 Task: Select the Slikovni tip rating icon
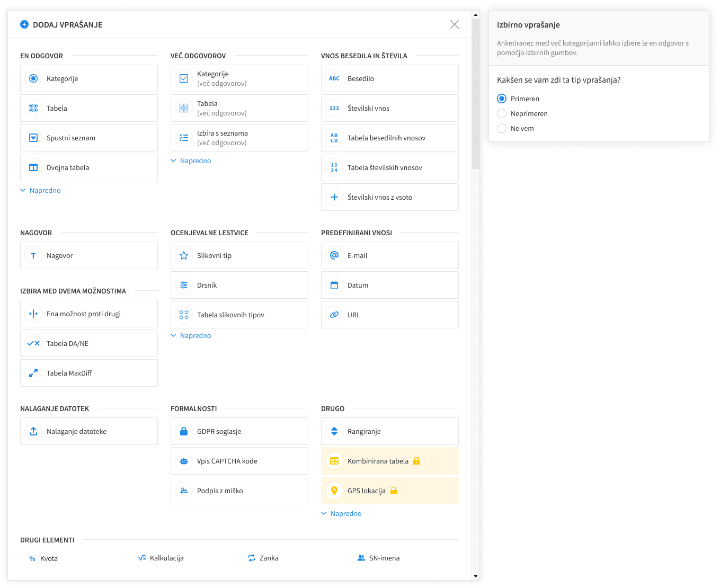coord(184,255)
